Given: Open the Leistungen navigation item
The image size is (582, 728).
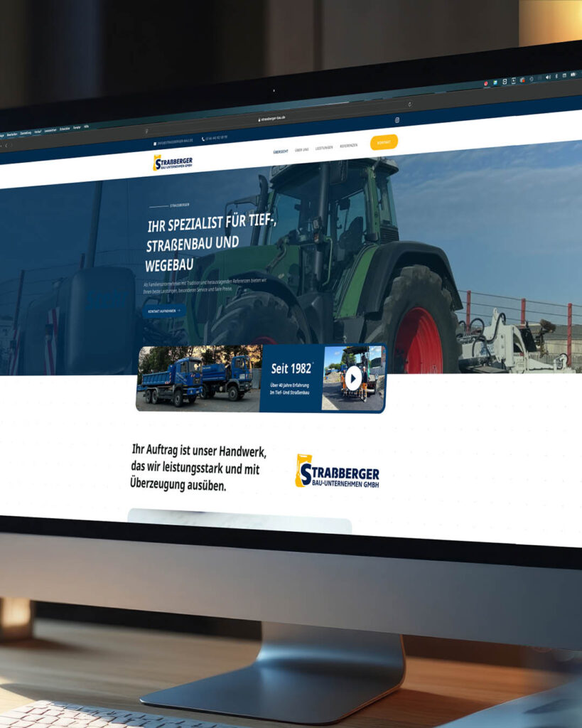Looking at the screenshot, I should [324, 148].
